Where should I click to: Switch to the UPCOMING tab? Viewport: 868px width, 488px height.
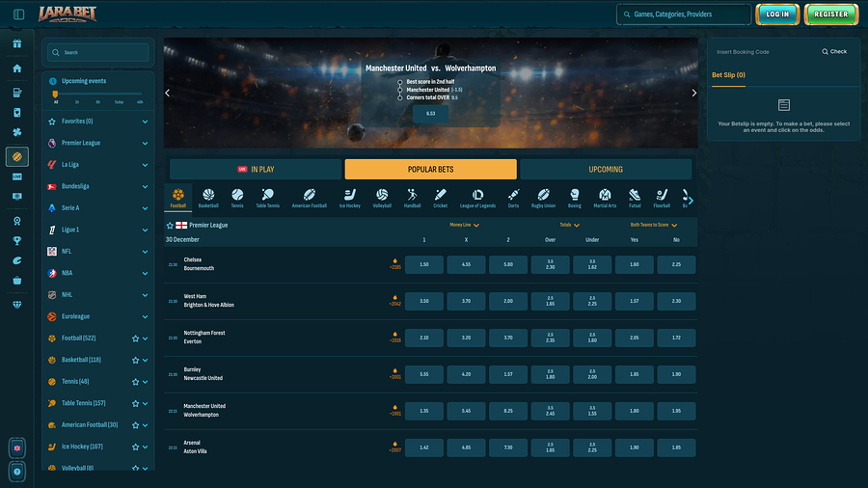click(606, 170)
